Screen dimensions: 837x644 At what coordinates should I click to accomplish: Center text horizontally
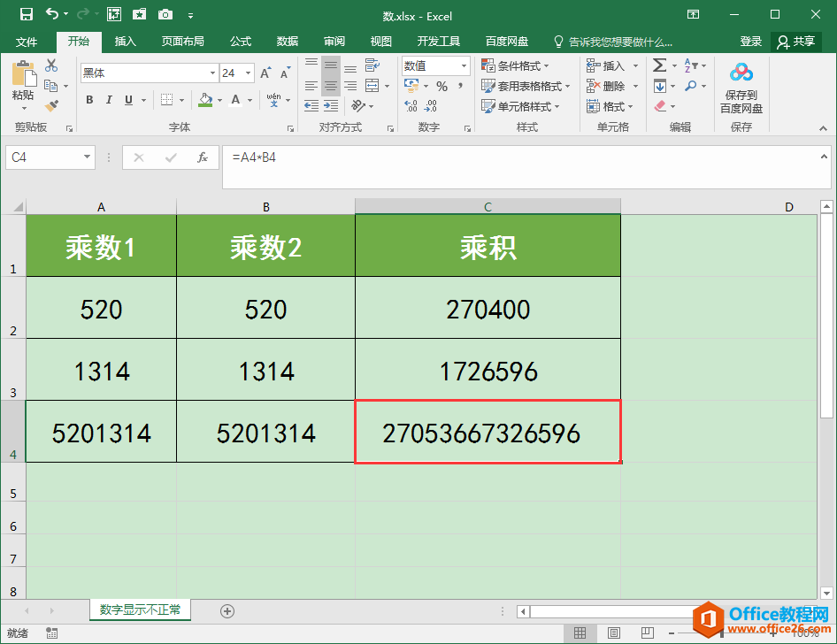[x=331, y=86]
